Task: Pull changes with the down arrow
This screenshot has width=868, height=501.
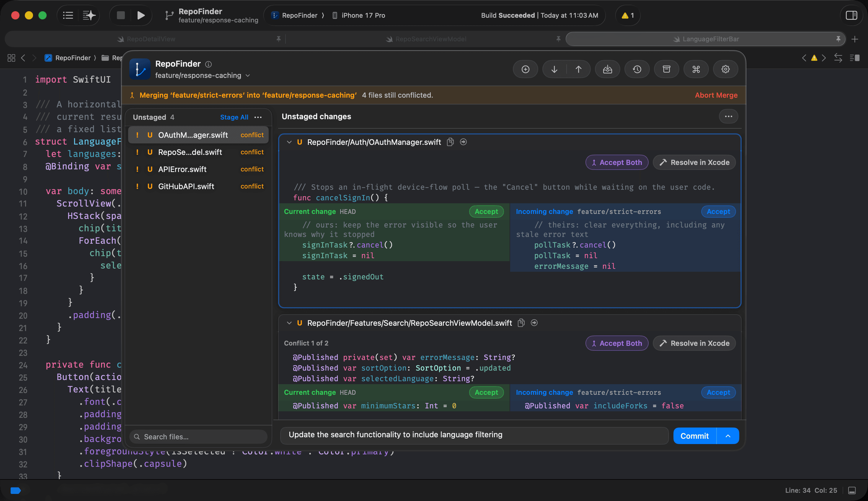Action: (554, 69)
